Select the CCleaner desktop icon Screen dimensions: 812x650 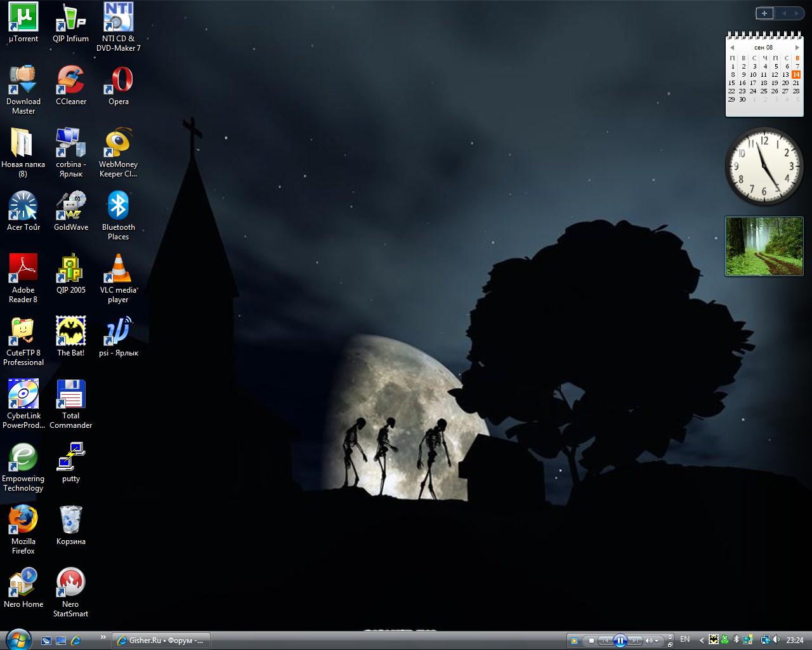point(70,81)
